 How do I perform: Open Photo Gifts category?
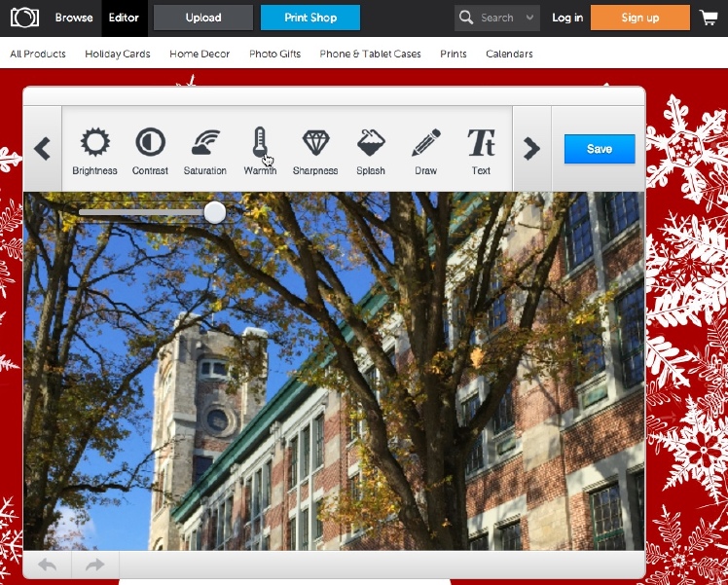click(274, 54)
